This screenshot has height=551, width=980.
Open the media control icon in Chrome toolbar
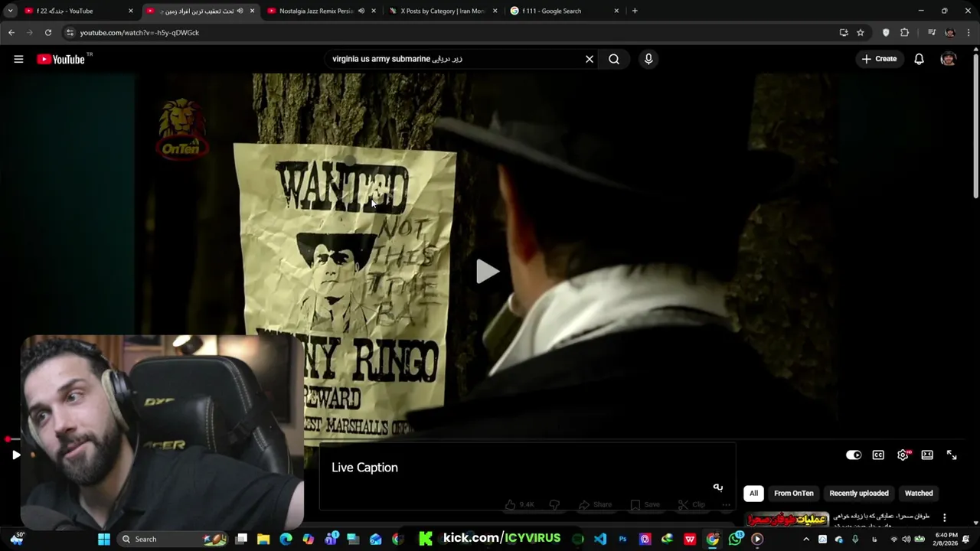(x=931, y=32)
